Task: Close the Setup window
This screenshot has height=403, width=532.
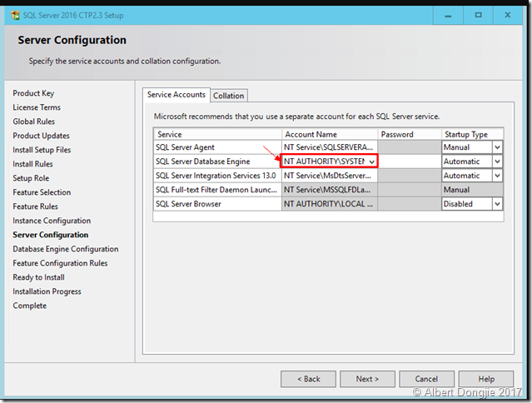Action: coord(508,15)
